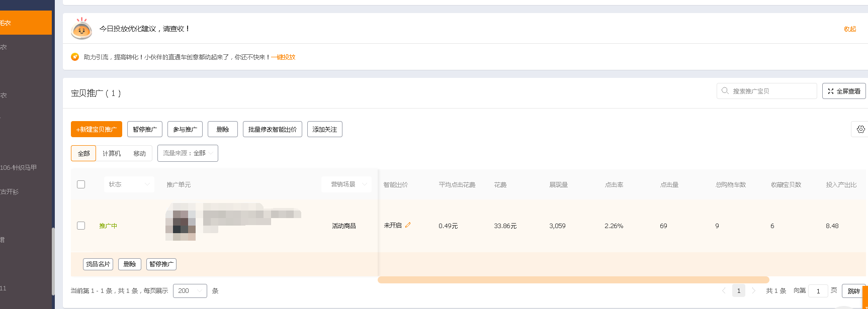
Task: Open the 状态 filter dropdown
Action: 129,184
